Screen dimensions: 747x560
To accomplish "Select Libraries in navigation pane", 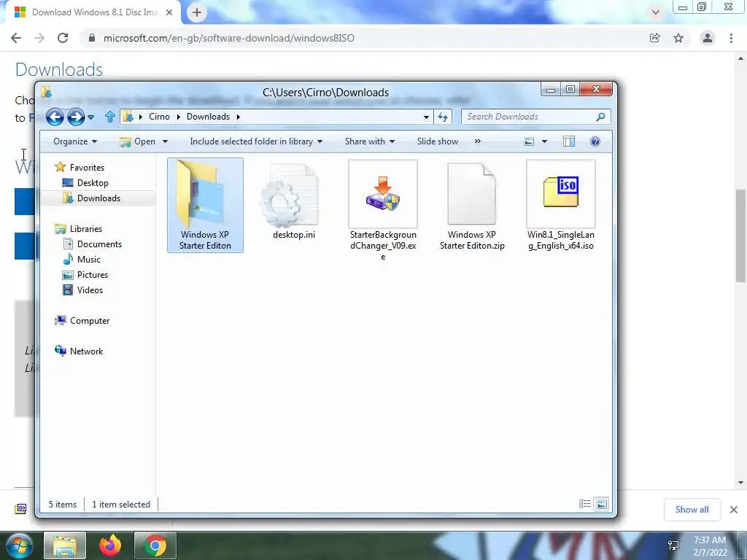I will 86,229.
